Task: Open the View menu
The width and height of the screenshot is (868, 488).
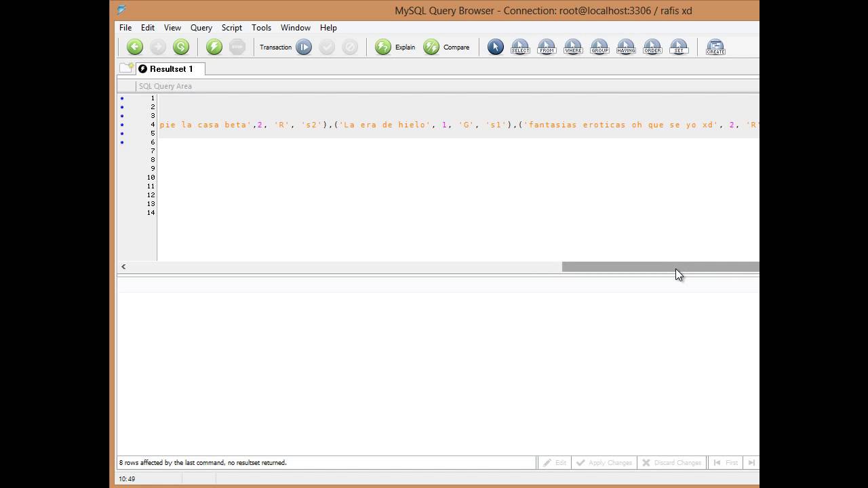Action: coord(172,28)
